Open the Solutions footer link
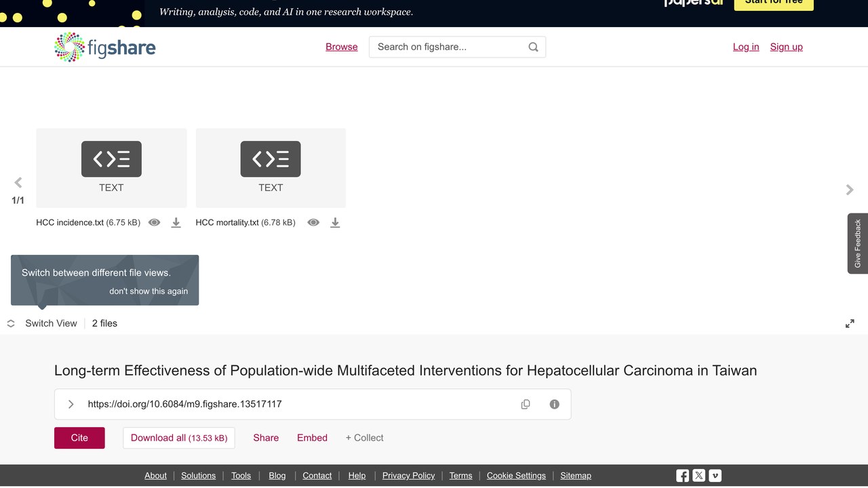Viewport: 868px width, 488px height. [x=199, y=476]
